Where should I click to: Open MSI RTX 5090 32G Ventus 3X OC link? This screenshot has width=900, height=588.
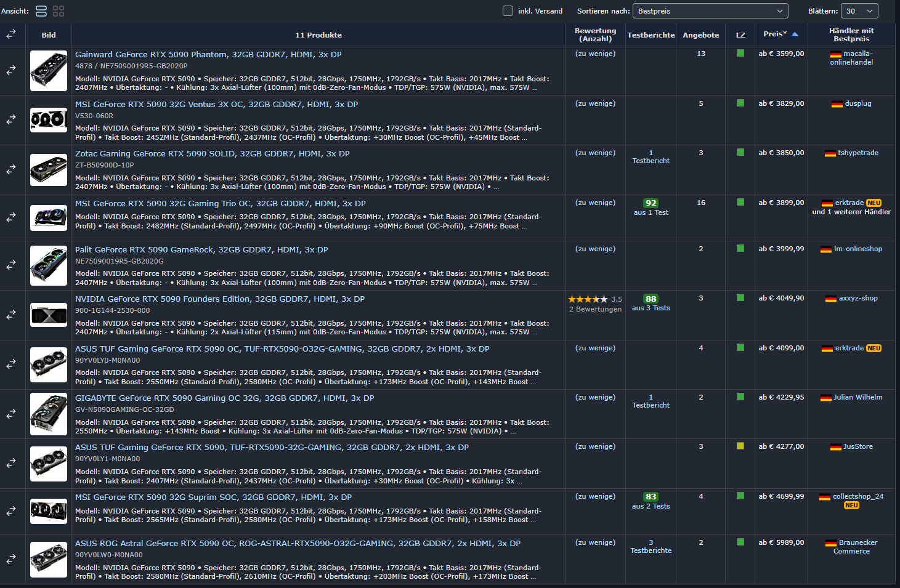(216, 104)
